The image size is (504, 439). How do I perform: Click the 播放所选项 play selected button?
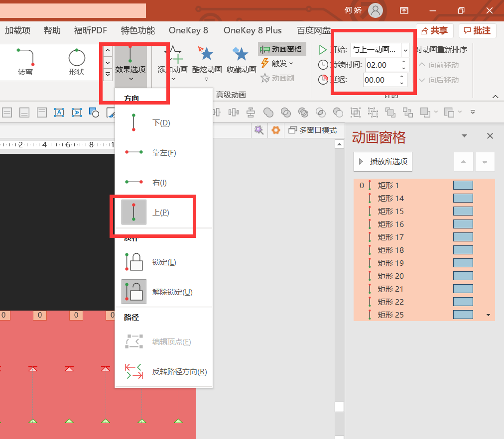click(382, 161)
